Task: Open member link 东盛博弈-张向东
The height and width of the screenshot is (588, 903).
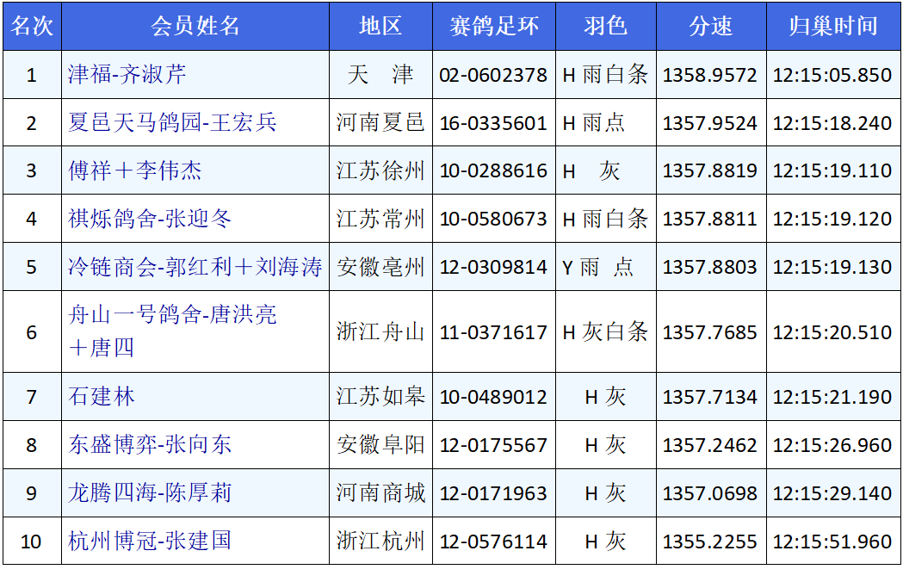Action: 150,445
